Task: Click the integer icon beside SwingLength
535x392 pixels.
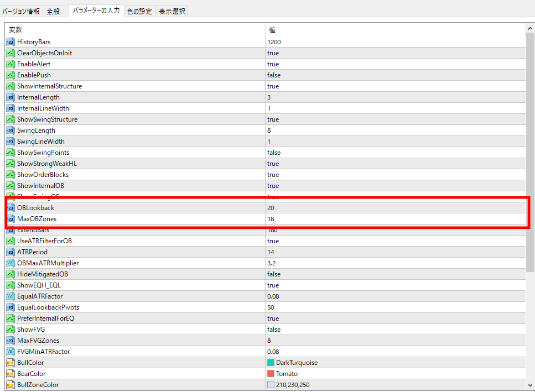Action: click(10, 130)
